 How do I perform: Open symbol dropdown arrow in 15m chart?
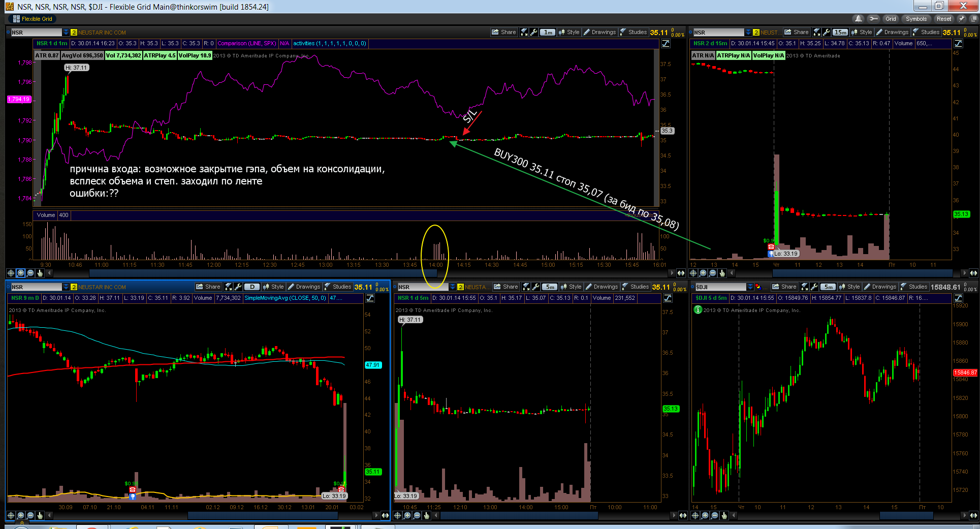pos(748,33)
